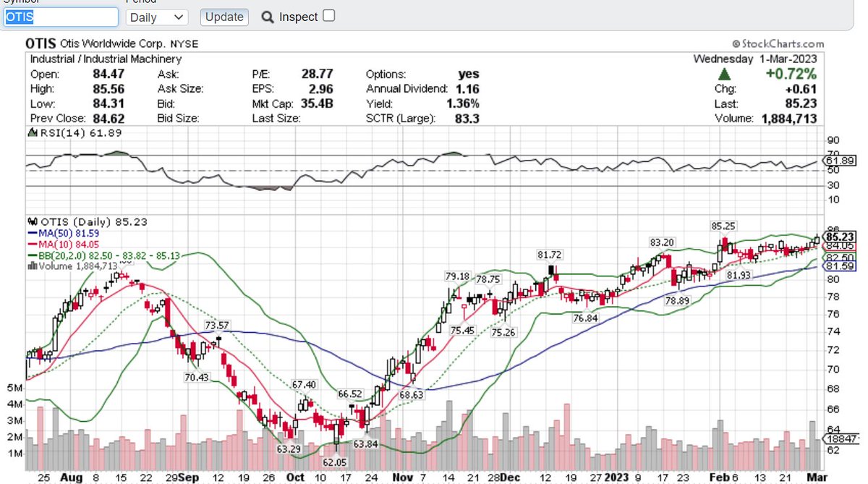This screenshot has width=868, height=484.
Task: Click the Inspect magnifier icon
Action: click(x=268, y=17)
